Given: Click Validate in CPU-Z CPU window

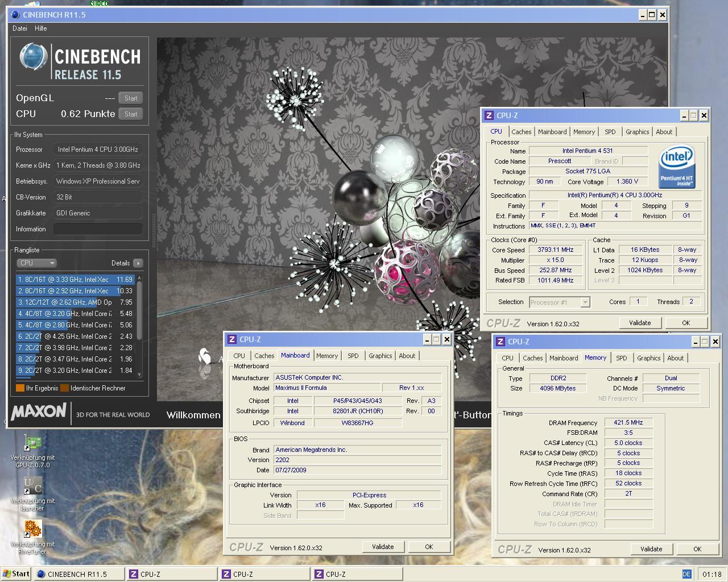Looking at the screenshot, I should tap(640, 323).
